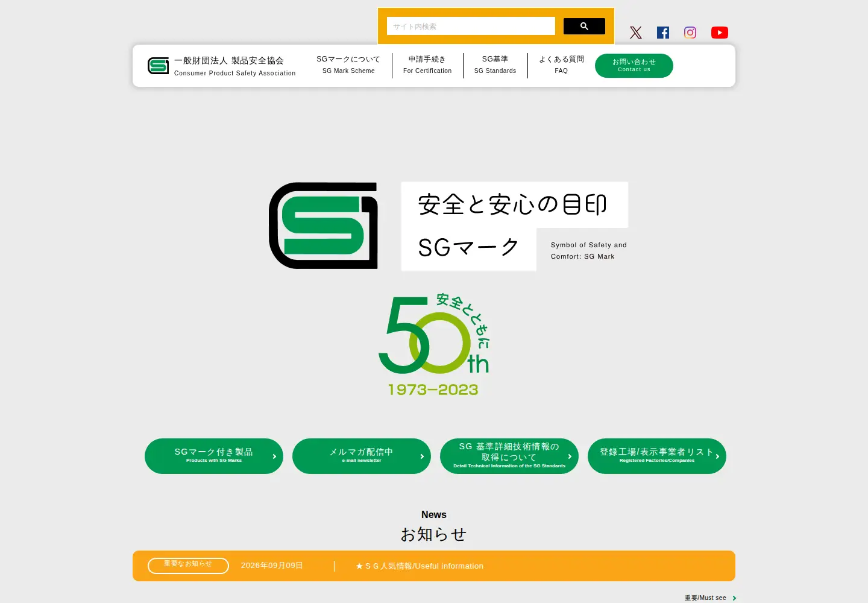Open Detail Technical Information of SG Standards
Image resolution: width=868 pixels, height=603 pixels.
(x=509, y=456)
